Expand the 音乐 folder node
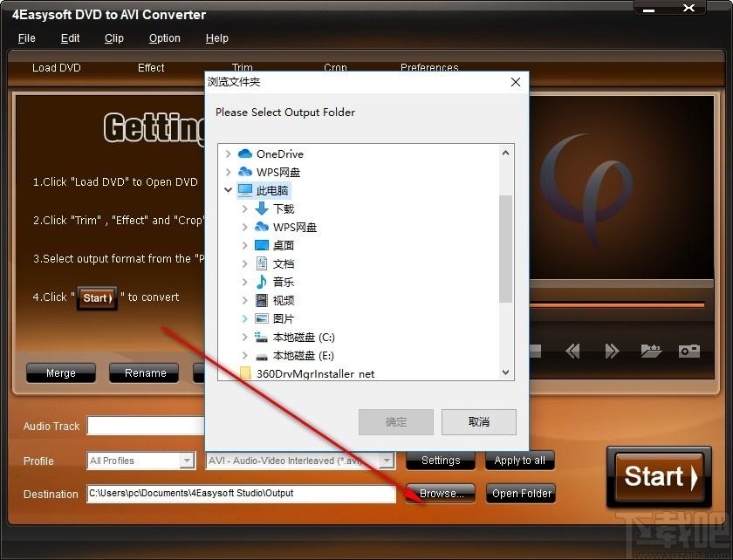 (244, 282)
